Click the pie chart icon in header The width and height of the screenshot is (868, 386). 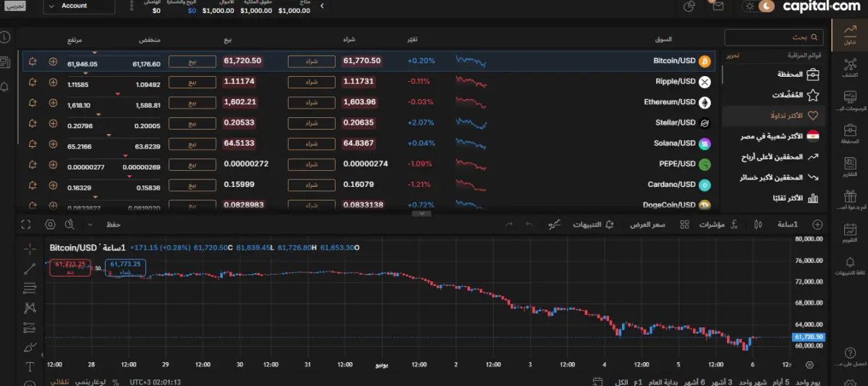pos(689,7)
